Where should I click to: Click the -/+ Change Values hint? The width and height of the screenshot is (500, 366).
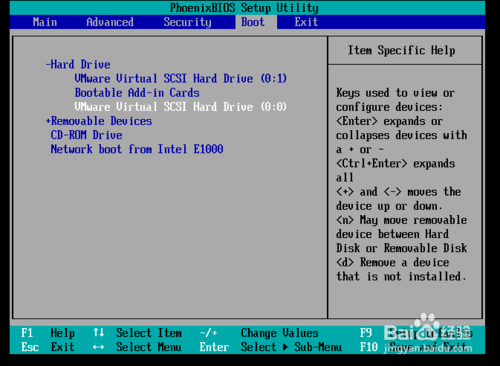(x=259, y=333)
